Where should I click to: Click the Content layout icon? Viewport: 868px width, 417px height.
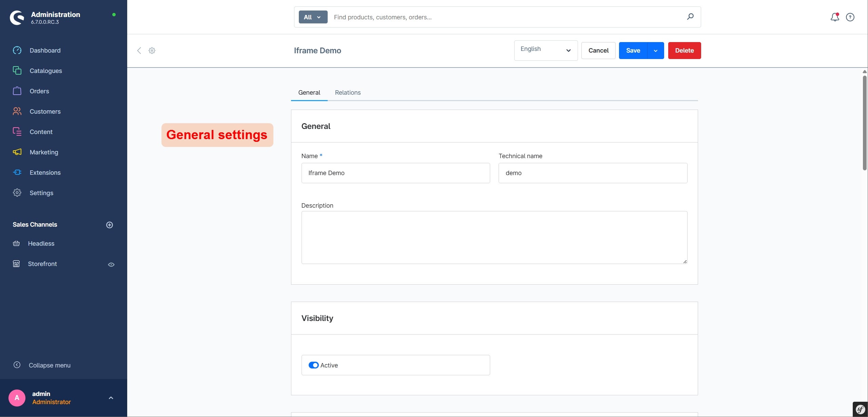[17, 132]
